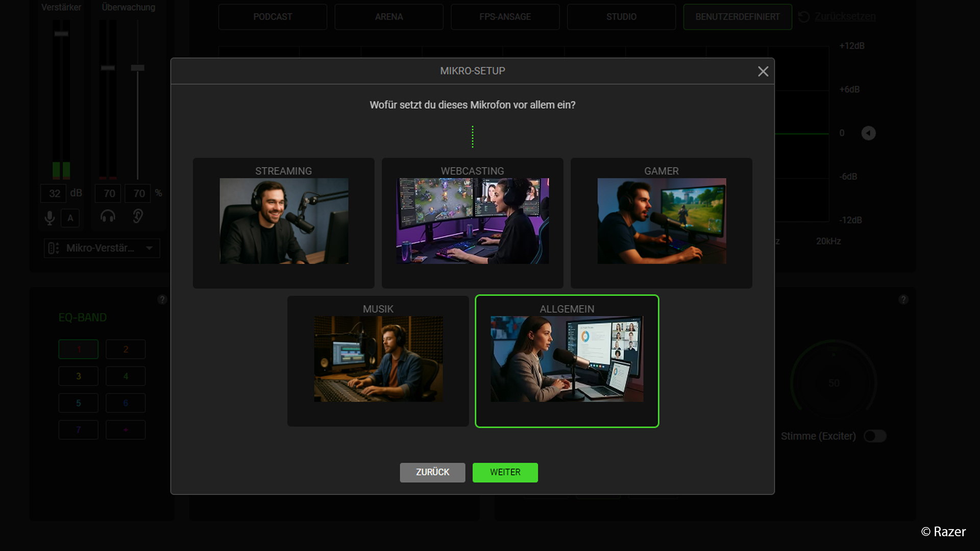Viewport: 980px width, 551px height.
Task: Continue with the Weiter button
Action: pyautogui.click(x=505, y=472)
